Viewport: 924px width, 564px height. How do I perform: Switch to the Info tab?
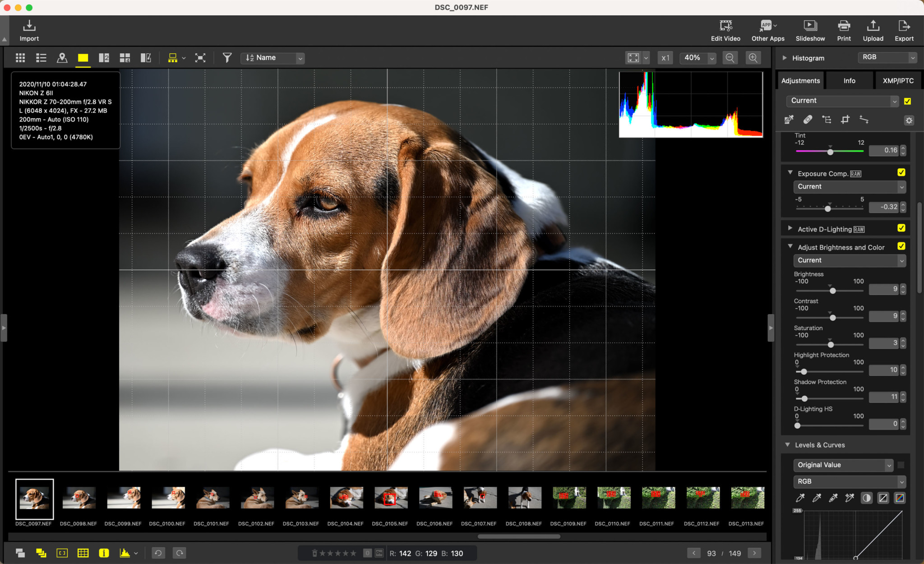click(x=849, y=80)
